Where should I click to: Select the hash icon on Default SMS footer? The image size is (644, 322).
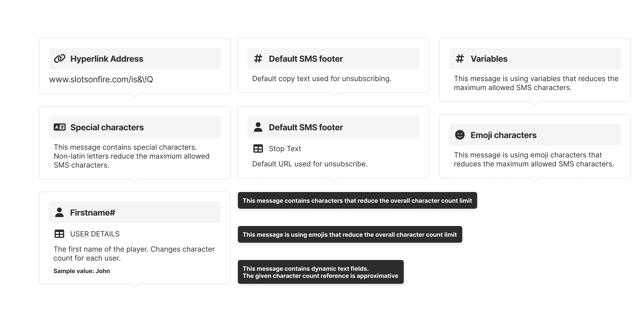pyautogui.click(x=258, y=58)
